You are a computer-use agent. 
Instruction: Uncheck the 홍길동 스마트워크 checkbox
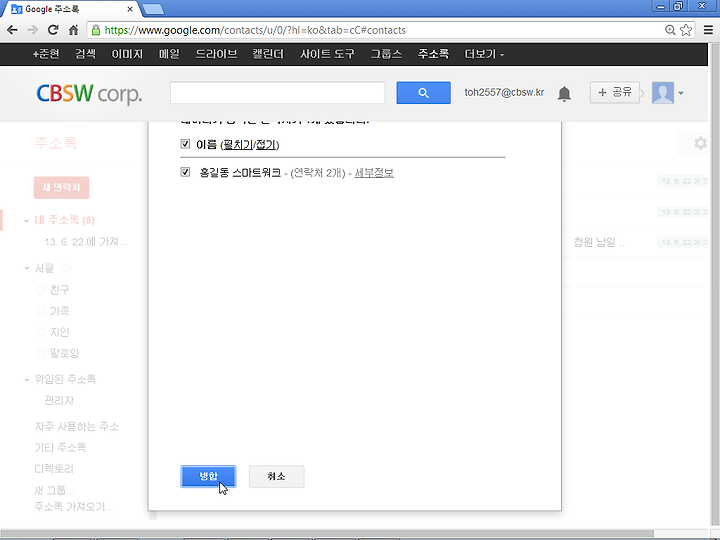[185, 172]
